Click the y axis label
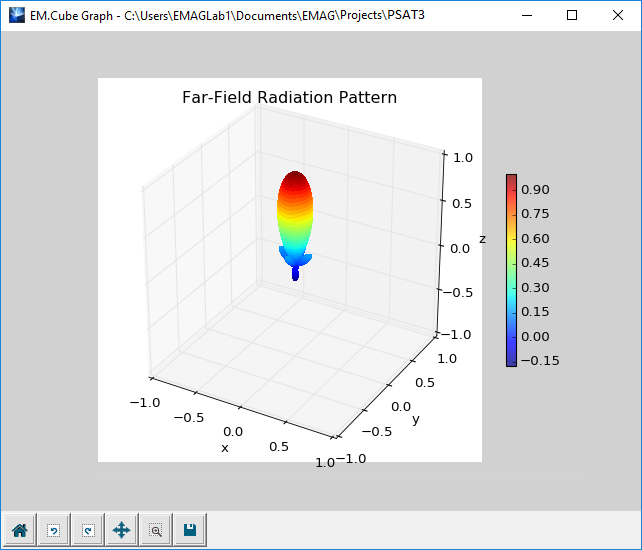This screenshot has width=642, height=550. tap(416, 419)
